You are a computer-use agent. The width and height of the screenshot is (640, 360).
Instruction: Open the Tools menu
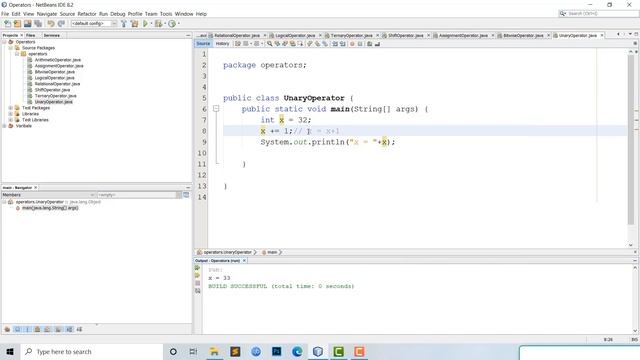(166, 14)
